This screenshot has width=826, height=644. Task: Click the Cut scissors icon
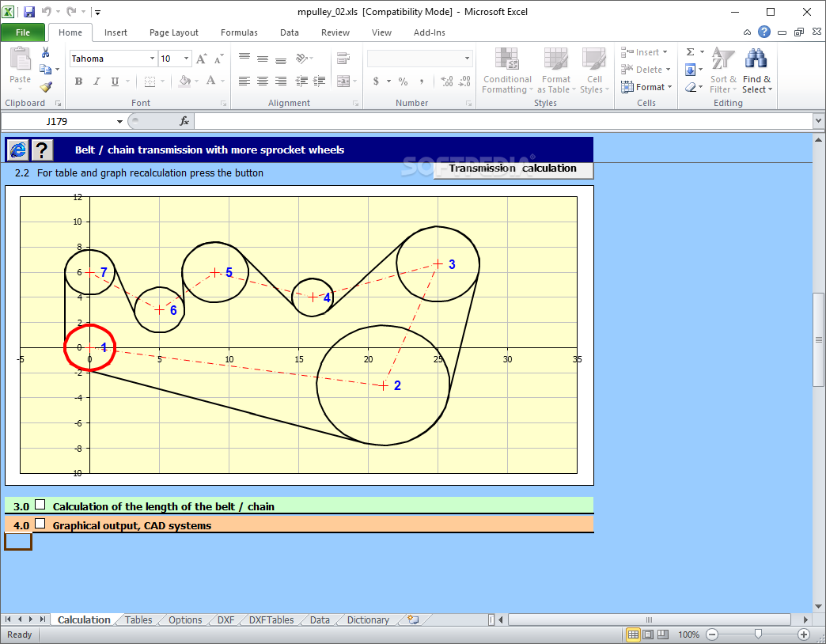coord(45,52)
